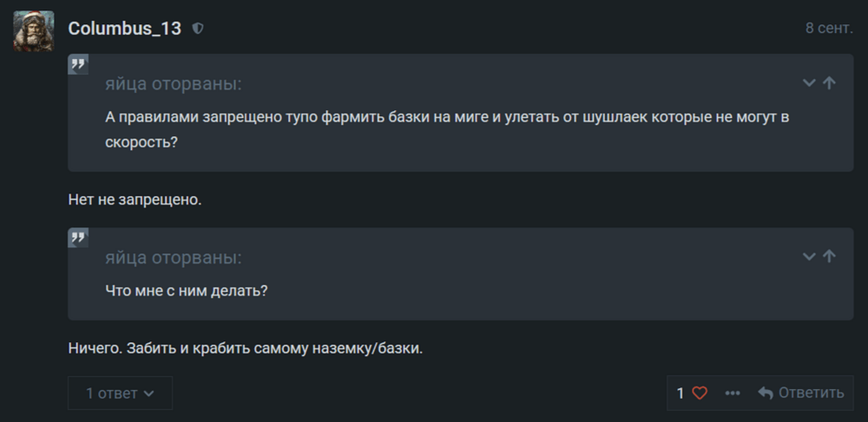Click the reply arrow icon next to Ответить

pyautogui.click(x=766, y=393)
